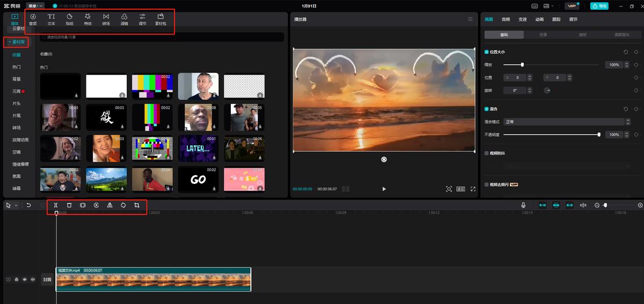644x304 pixels.
Task: Click the delete trash icon in timeline toolbar
Action: click(x=69, y=205)
